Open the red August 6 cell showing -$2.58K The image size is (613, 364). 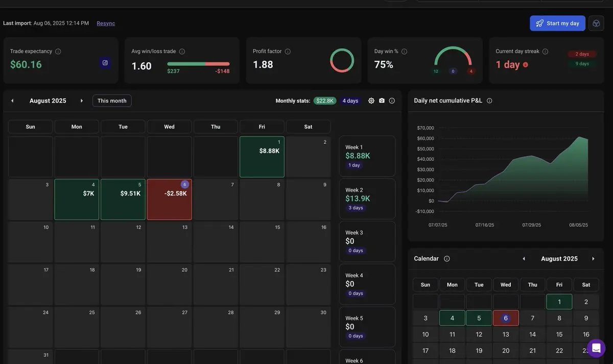coord(169,200)
